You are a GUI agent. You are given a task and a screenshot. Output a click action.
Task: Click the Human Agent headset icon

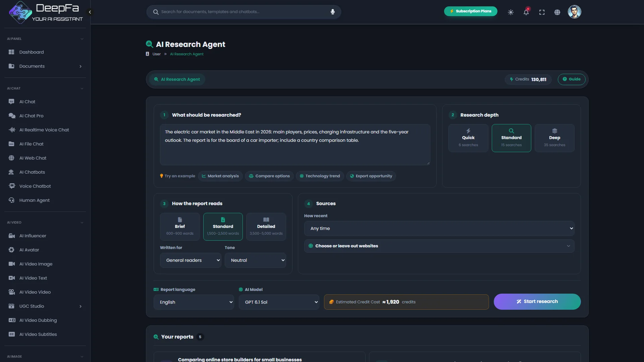point(11,200)
